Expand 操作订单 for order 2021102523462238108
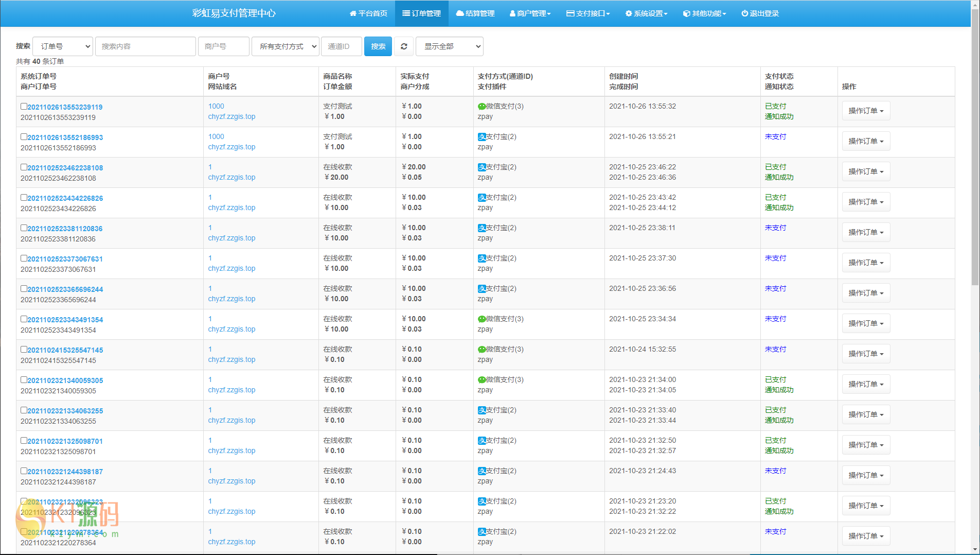The width and height of the screenshot is (980, 555). point(866,171)
